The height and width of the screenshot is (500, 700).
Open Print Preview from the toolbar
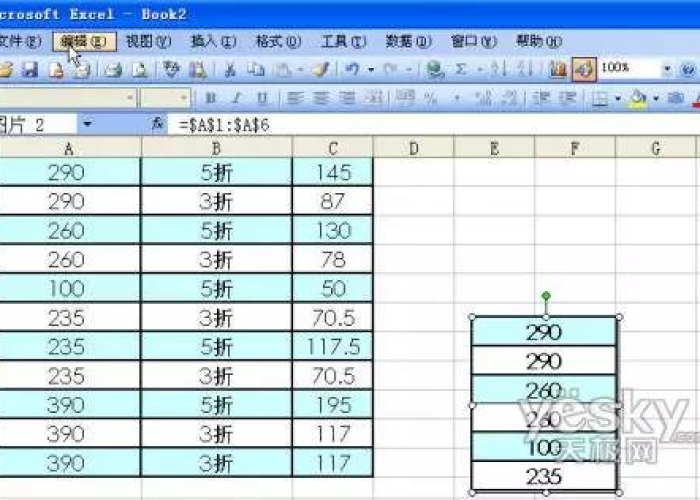[x=140, y=70]
